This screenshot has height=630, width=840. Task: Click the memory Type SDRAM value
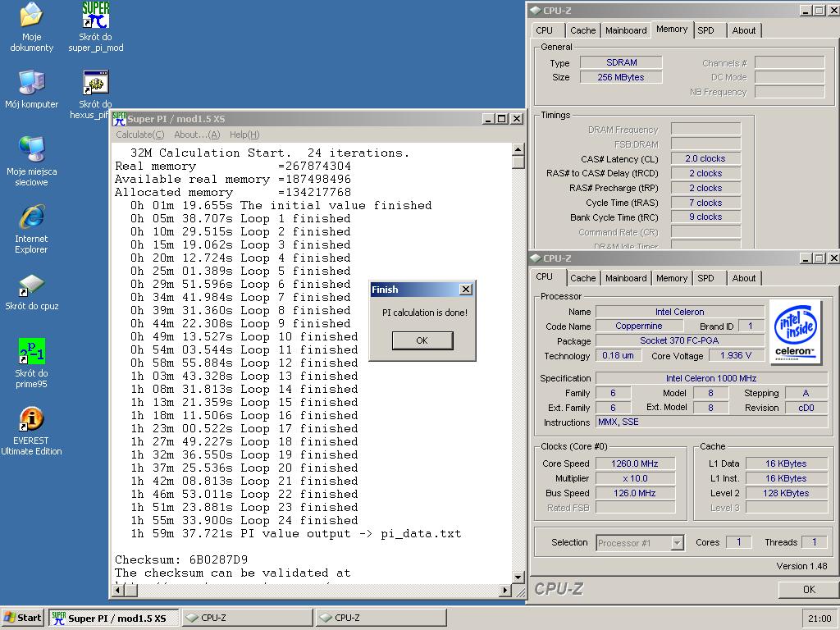click(622, 62)
